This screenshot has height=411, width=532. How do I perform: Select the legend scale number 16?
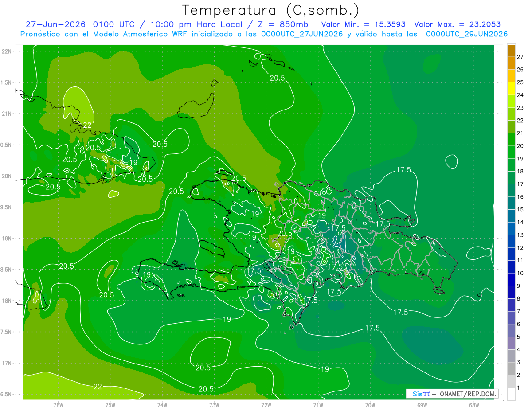coord(520,197)
